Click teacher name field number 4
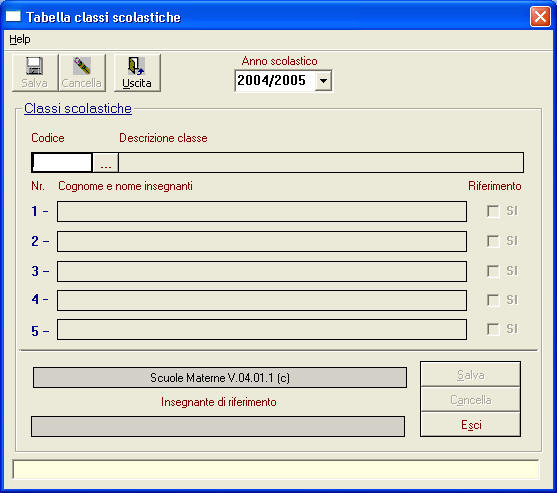This screenshot has width=557, height=493. (x=262, y=300)
